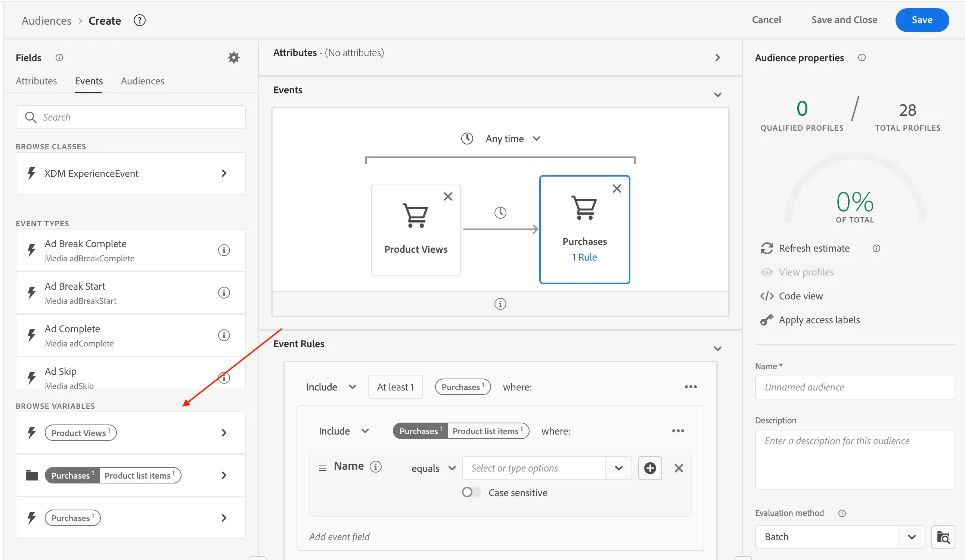Click the Apply access labels key icon
Viewport: 965px width, 560px height.
(767, 320)
